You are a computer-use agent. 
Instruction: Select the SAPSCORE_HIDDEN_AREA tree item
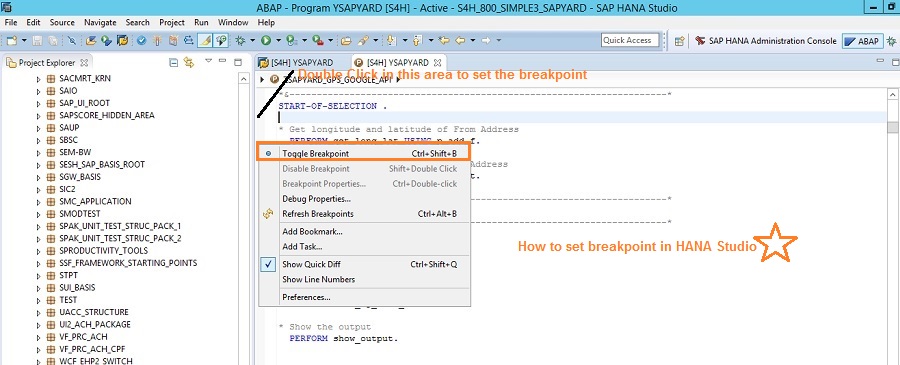click(x=107, y=115)
